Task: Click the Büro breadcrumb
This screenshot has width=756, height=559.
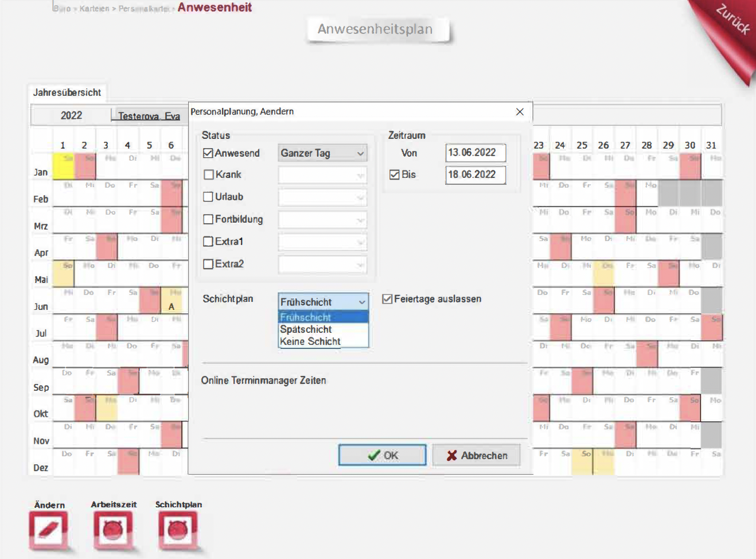Action: pyautogui.click(x=62, y=9)
